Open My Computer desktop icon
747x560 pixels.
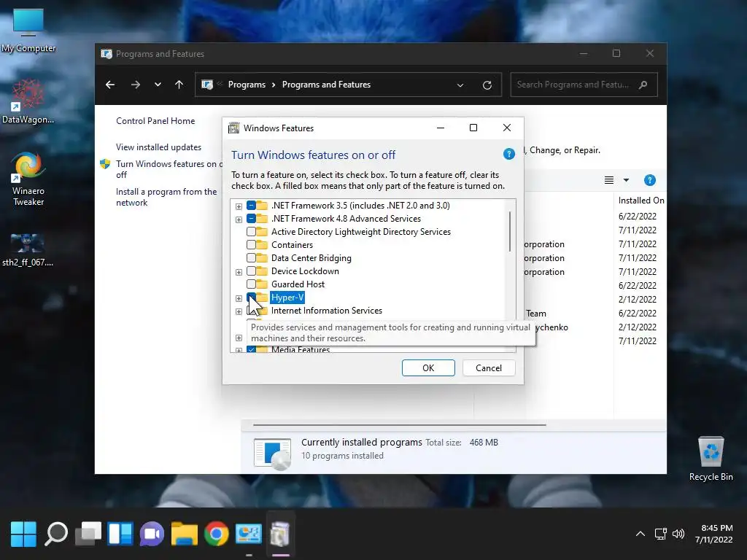28,31
